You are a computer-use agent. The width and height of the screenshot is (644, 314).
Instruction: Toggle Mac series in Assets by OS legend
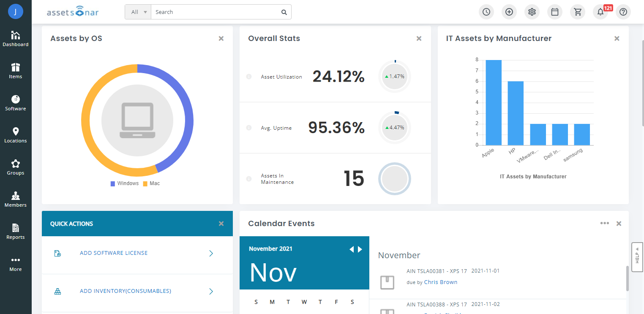[151, 183]
